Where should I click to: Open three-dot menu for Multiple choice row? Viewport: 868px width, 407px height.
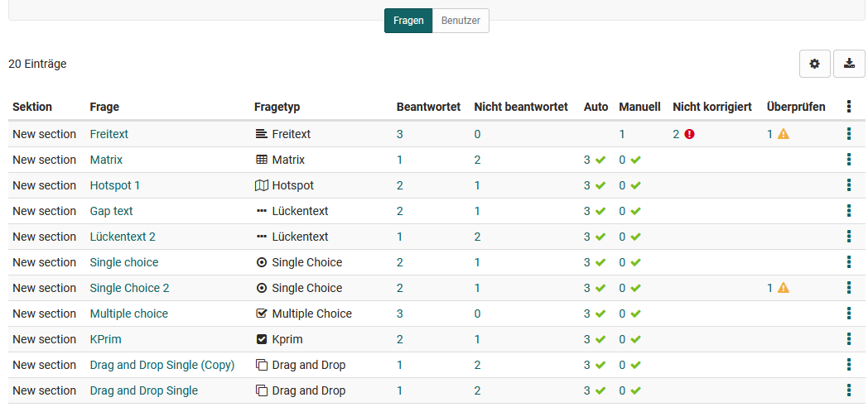849,314
